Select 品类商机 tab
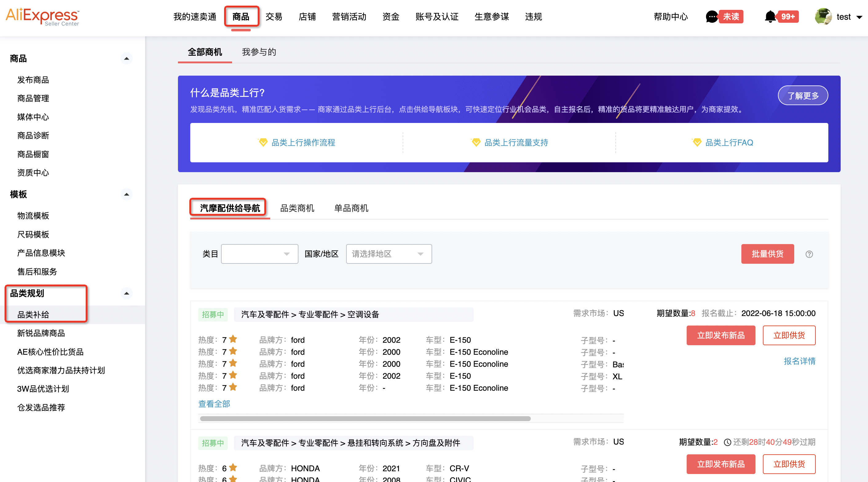 297,208
